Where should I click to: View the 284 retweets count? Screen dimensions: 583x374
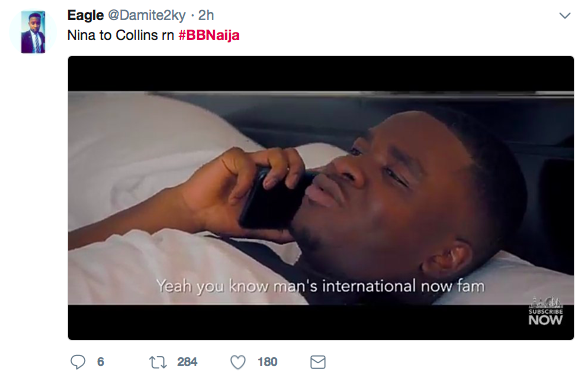(187, 362)
